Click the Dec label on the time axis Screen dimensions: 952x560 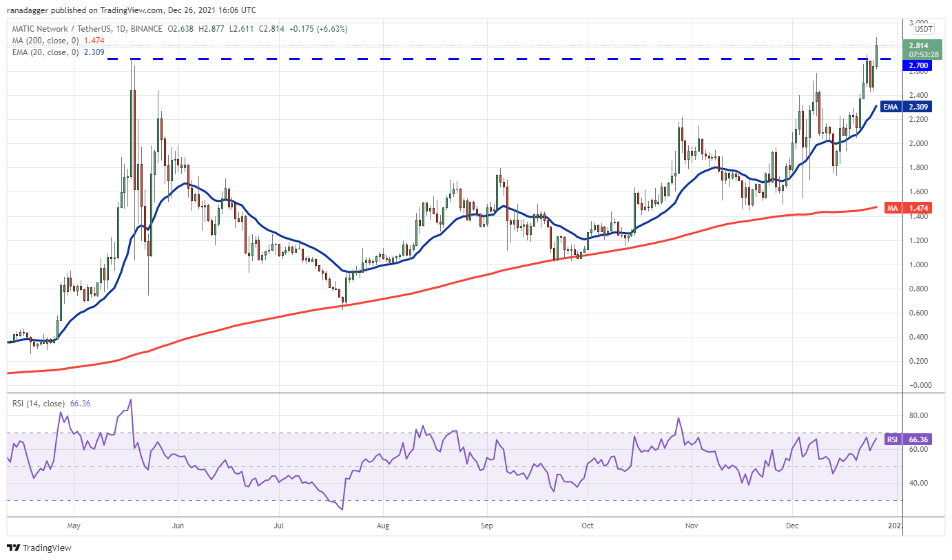pos(791,526)
